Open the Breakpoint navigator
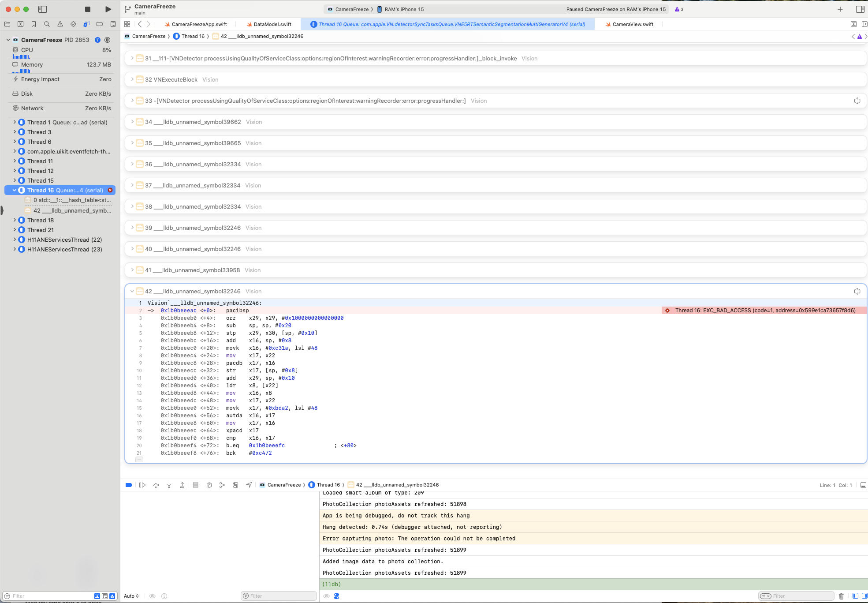 (100, 24)
